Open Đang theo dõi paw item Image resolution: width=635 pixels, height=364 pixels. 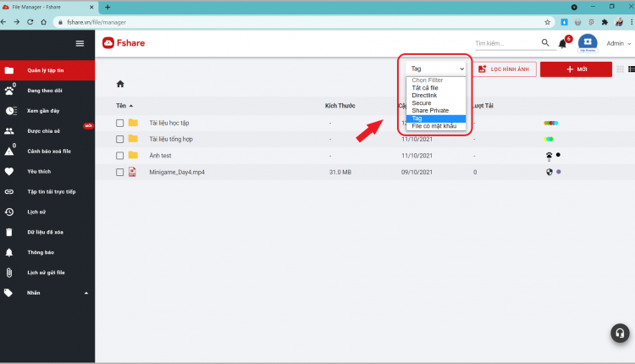click(x=47, y=91)
